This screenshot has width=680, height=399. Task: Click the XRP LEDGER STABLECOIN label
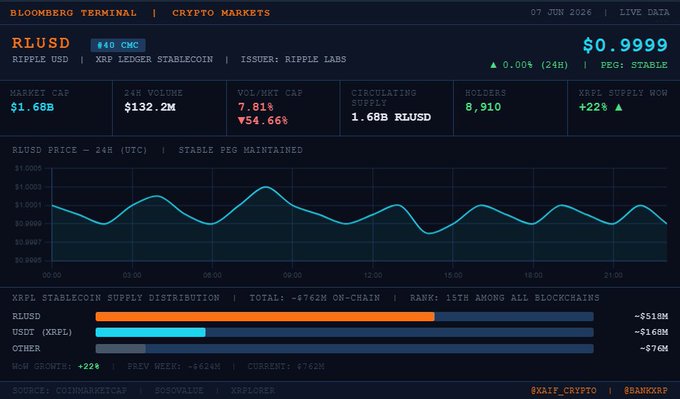pos(154,59)
